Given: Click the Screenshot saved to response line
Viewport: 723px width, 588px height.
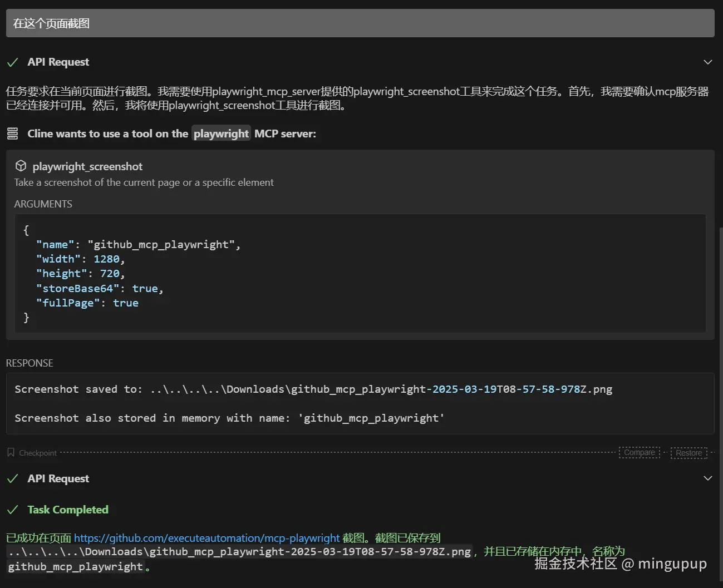Looking at the screenshot, I should 313,389.
